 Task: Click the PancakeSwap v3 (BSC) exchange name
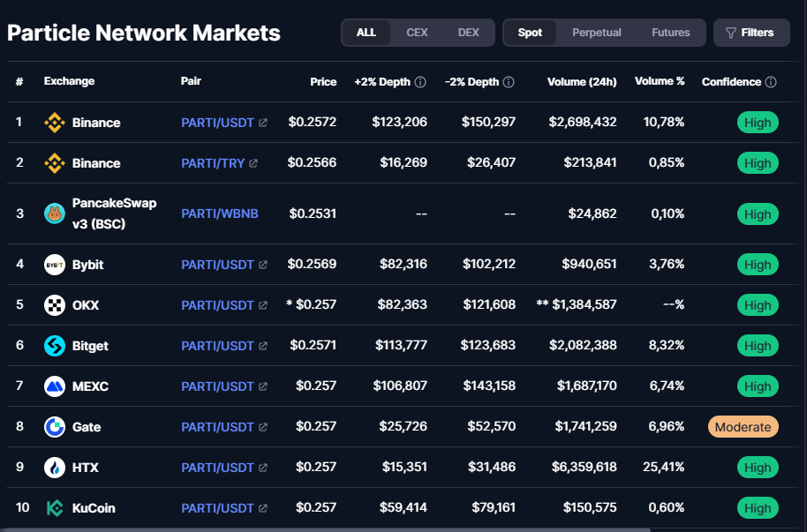click(114, 214)
